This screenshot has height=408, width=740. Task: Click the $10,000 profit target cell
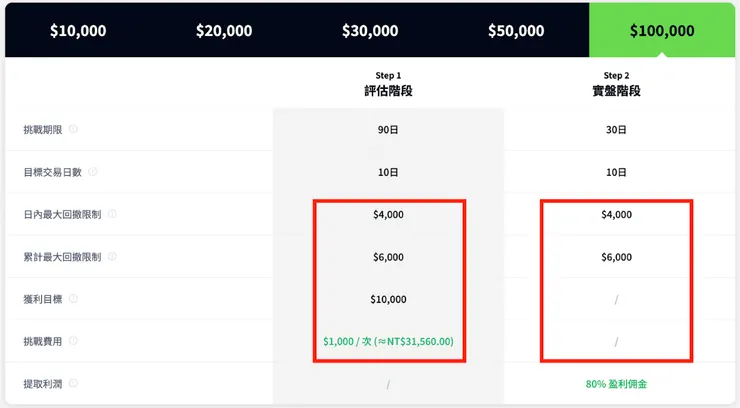coord(388,299)
